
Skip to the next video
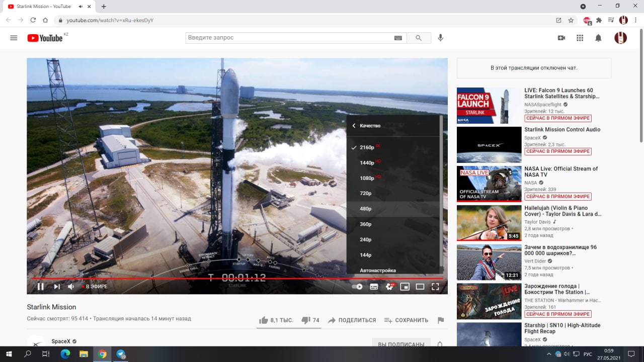click(x=57, y=287)
